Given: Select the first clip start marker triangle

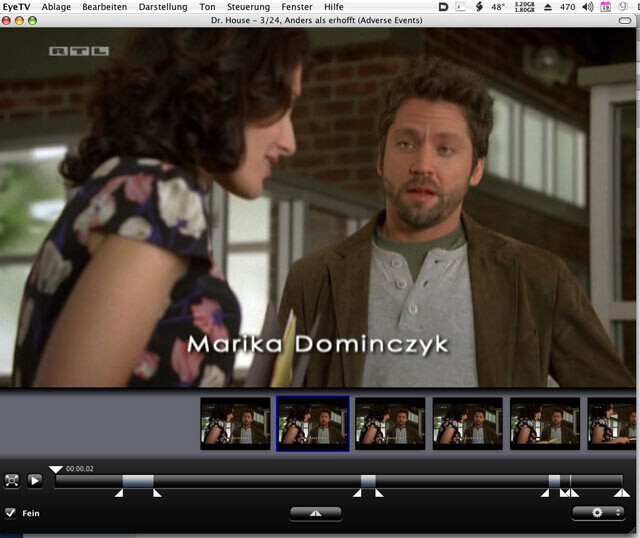Looking at the screenshot, I should click(x=119, y=494).
